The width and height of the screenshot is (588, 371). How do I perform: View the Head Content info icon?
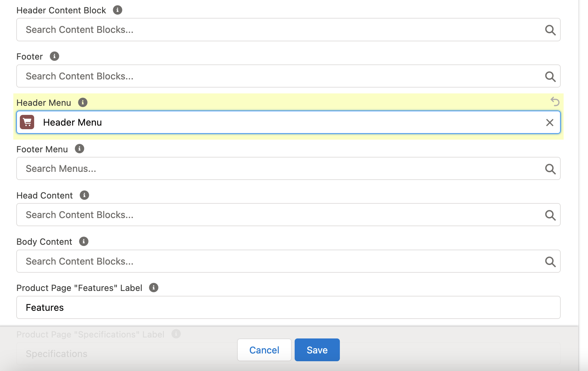click(x=84, y=195)
